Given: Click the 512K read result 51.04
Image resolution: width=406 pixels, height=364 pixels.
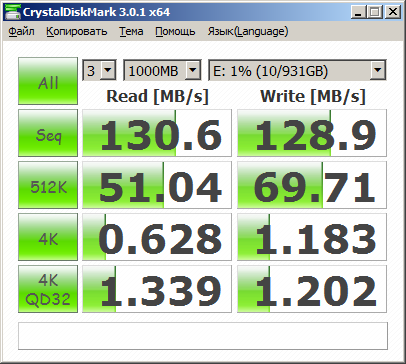Looking at the screenshot, I should 157,185.
